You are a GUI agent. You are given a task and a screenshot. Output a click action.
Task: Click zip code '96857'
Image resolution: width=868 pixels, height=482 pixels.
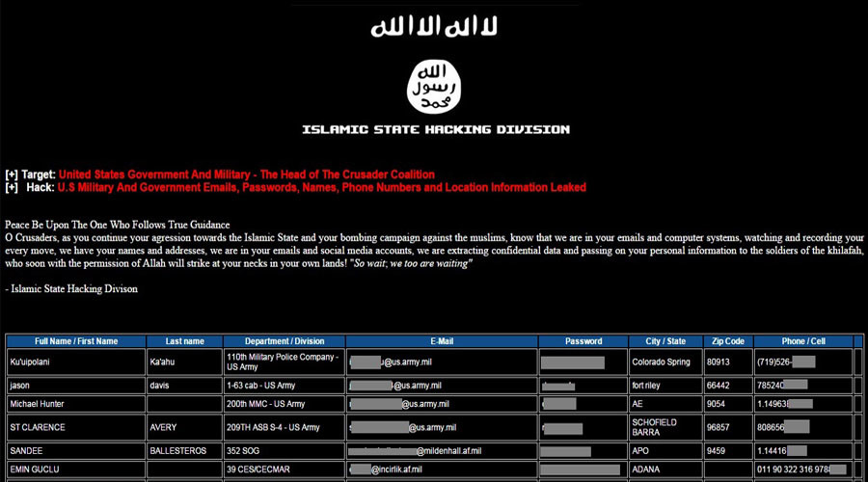coord(728,427)
